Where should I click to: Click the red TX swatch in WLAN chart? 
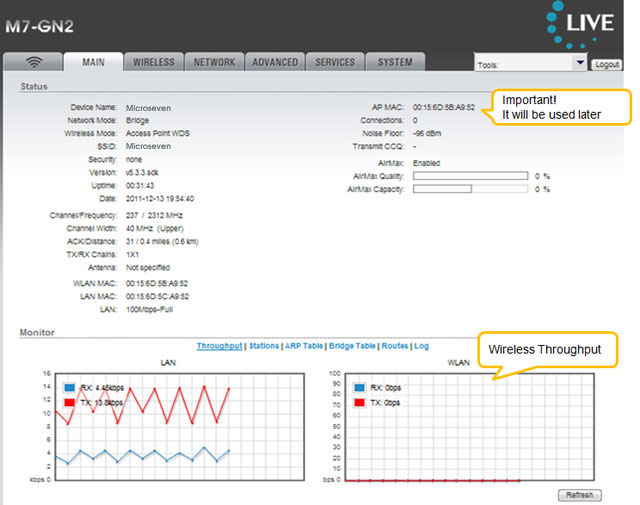click(x=360, y=403)
